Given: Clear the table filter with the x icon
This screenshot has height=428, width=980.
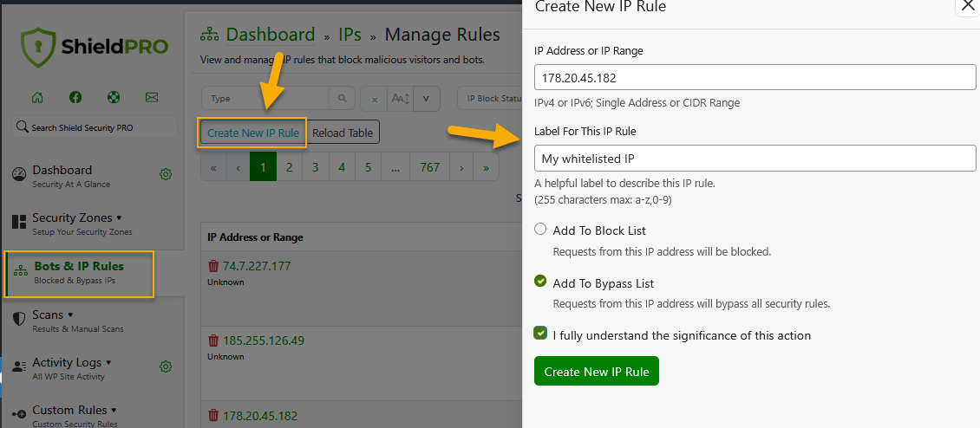Looking at the screenshot, I should (375, 99).
